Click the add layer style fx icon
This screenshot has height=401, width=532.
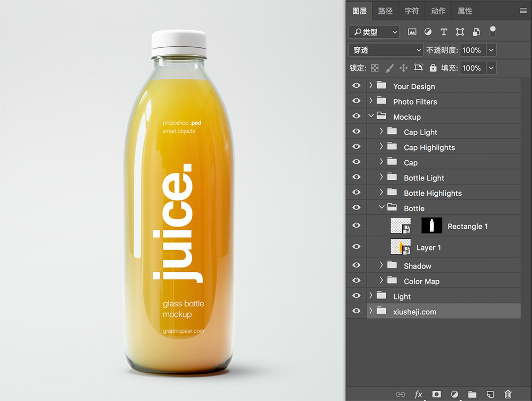pyautogui.click(x=419, y=394)
